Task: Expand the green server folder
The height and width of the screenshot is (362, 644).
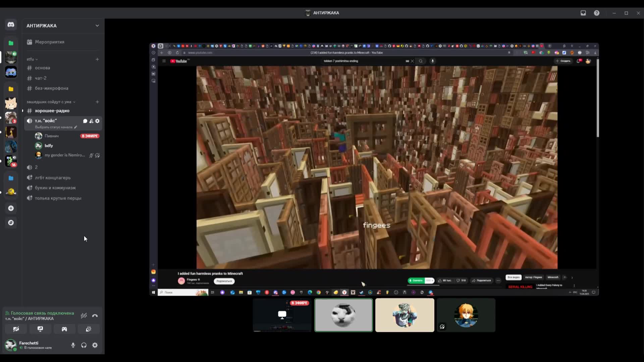Action: [x=11, y=43]
